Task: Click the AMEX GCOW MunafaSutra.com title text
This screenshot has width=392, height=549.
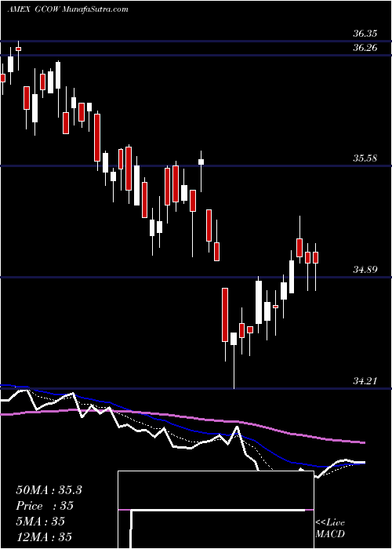Action: click(x=67, y=9)
